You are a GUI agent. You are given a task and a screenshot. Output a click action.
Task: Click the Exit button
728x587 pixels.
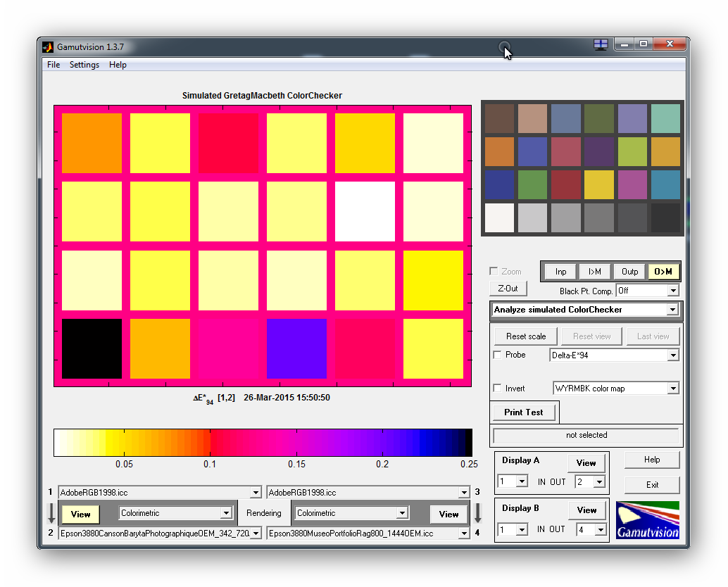pyautogui.click(x=652, y=485)
